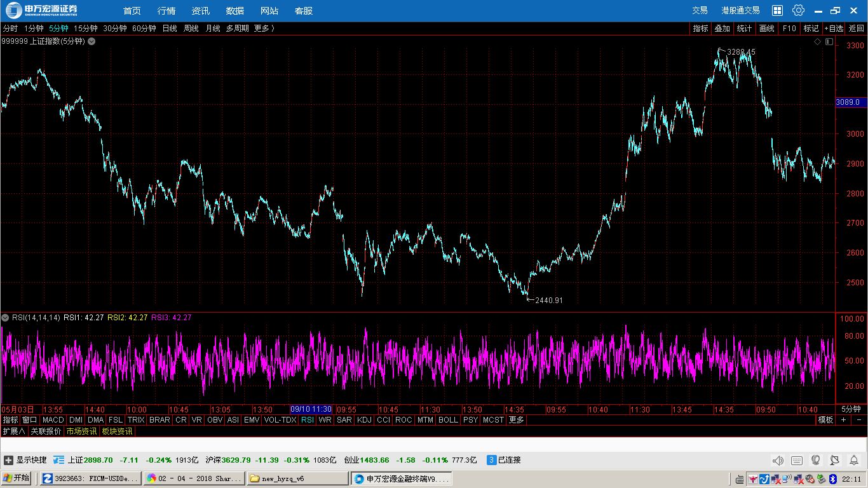Expand the 更多 period options
The width and height of the screenshot is (868, 488).
264,29
